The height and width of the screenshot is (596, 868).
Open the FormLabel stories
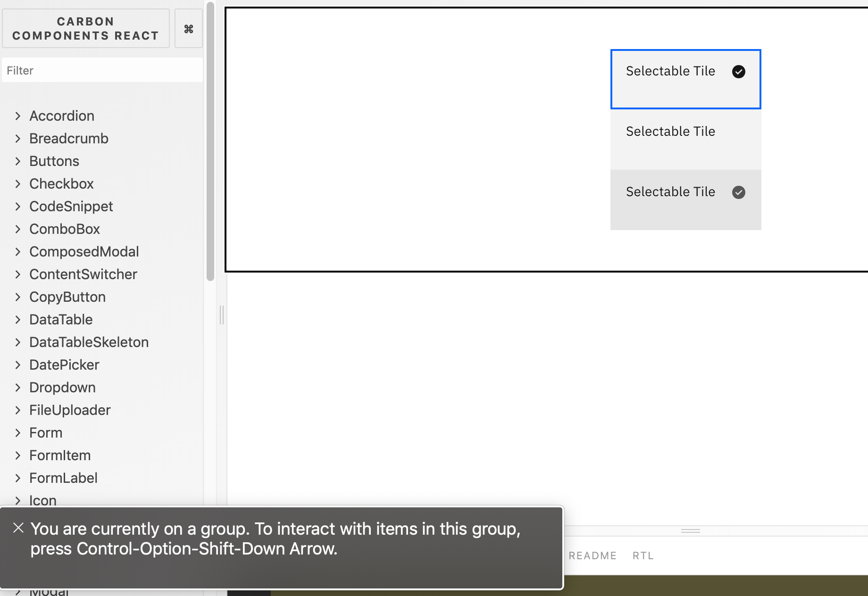63,478
